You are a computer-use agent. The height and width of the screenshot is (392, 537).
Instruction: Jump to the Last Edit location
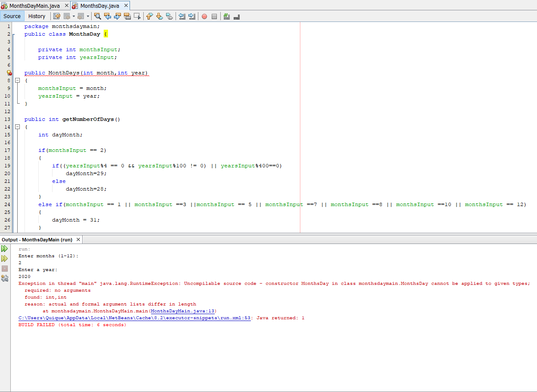pos(56,16)
